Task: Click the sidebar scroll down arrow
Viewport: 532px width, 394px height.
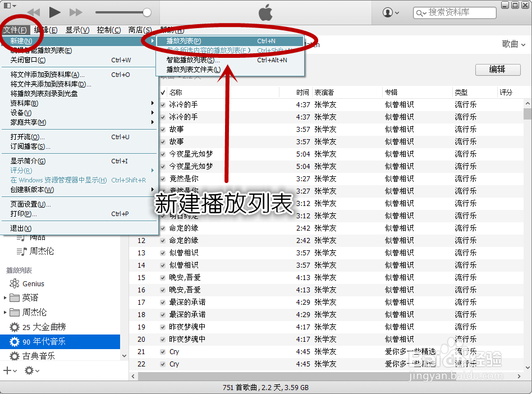Action: coord(124,356)
